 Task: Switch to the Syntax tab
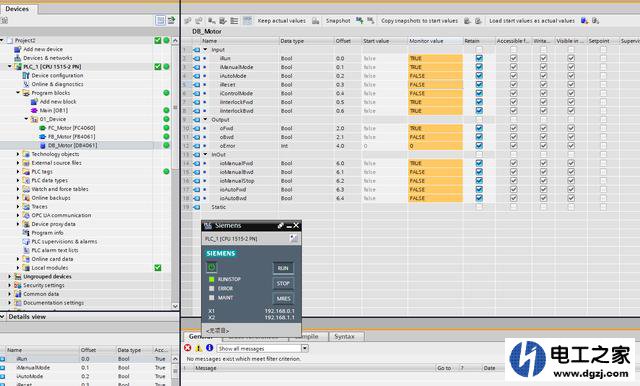344,337
